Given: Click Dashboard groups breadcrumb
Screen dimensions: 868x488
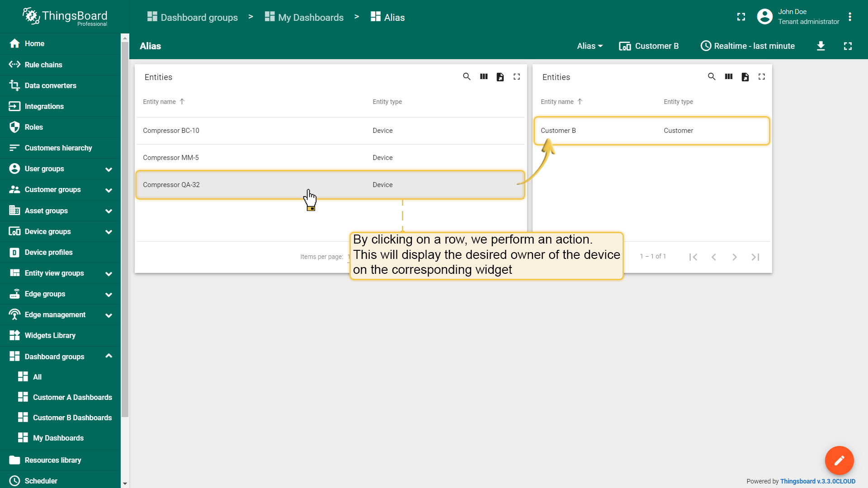Looking at the screenshot, I should point(193,17).
